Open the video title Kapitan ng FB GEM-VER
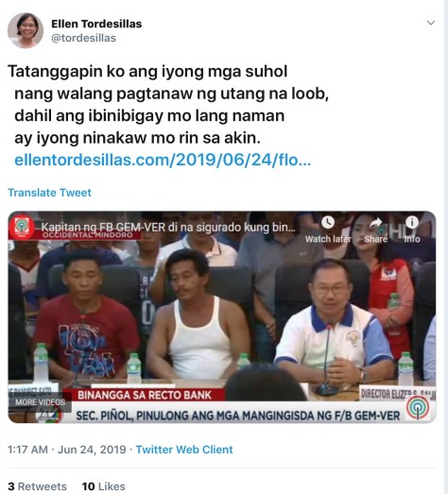Screen dimensions: 448x494 pos(168,227)
